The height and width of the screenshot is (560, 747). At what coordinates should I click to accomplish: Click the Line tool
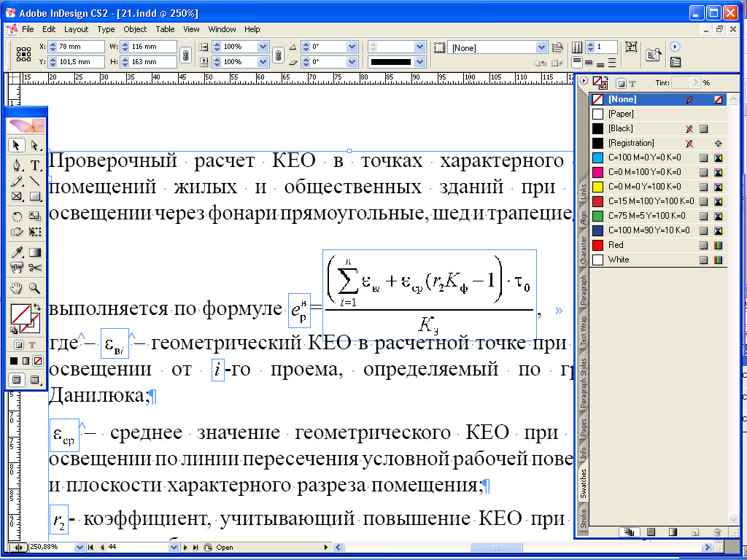[35, 181]
